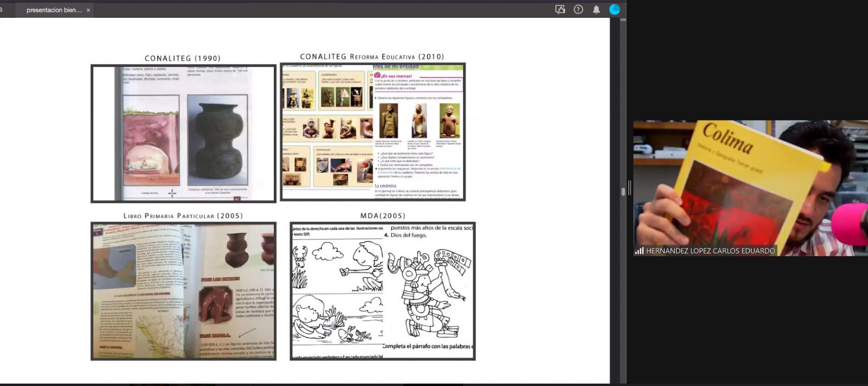
Task: Open the feedback thumbs-up icon
Action: (x=560, y=10)
